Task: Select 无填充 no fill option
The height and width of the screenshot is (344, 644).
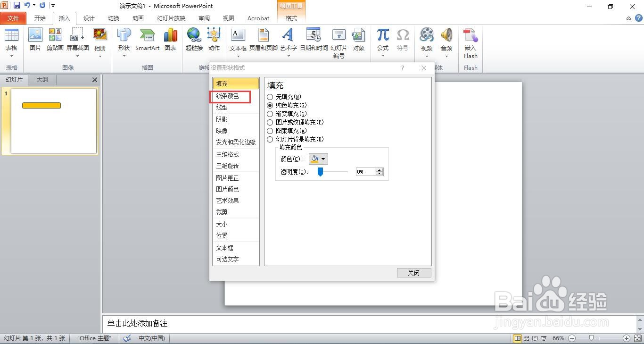Action: 284,97
